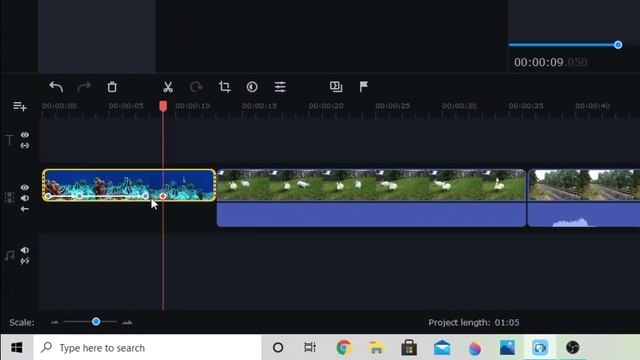
Task: Click the 00:00:09.050 timecode
Action: [x=551, y=62]
